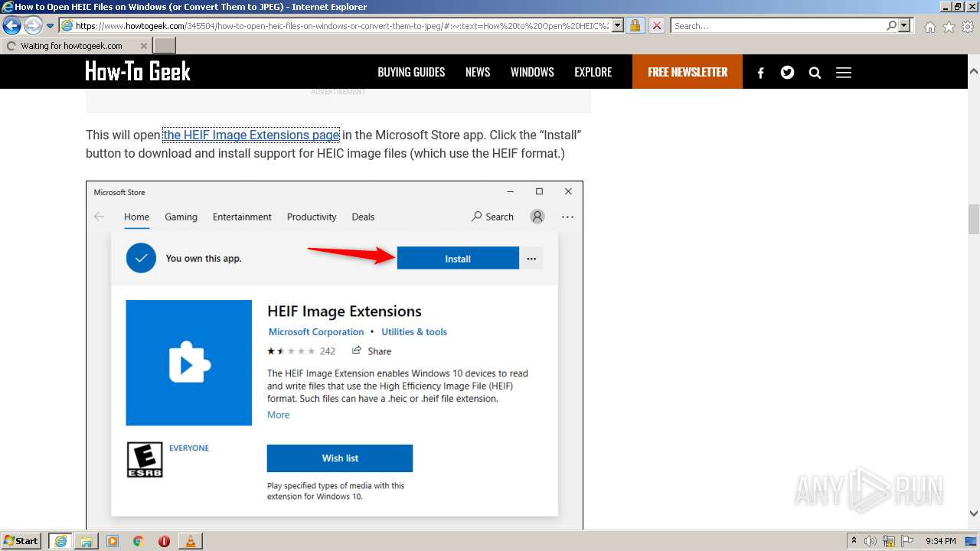Click the vertical scrollbar thumb
The width and height of the screenshot is (980, 551).
[x=974, y=219]
